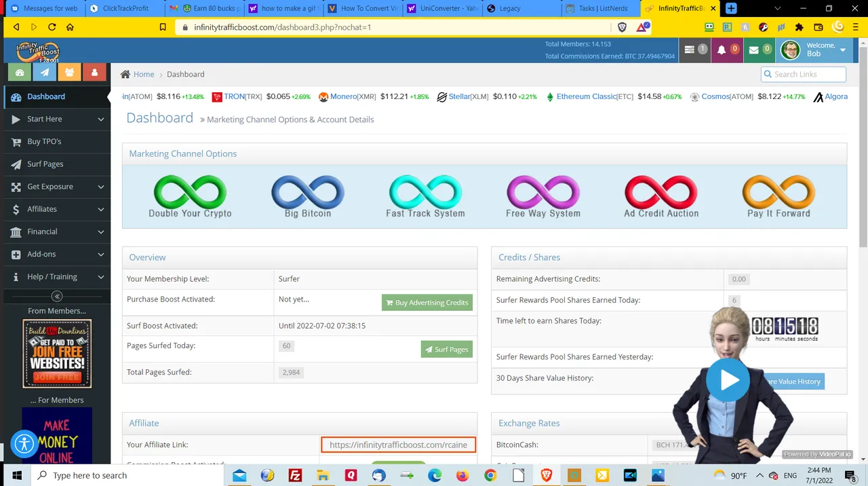868x486 pixels.
Task: Click the Ethereum Classic ticker link
Action: click(586, 96)
